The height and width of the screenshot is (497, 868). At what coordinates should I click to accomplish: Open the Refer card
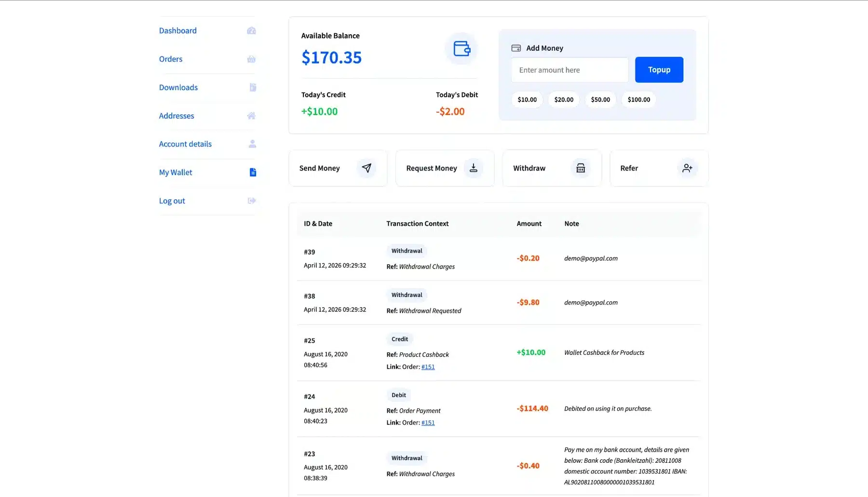(x=659, y=168)
